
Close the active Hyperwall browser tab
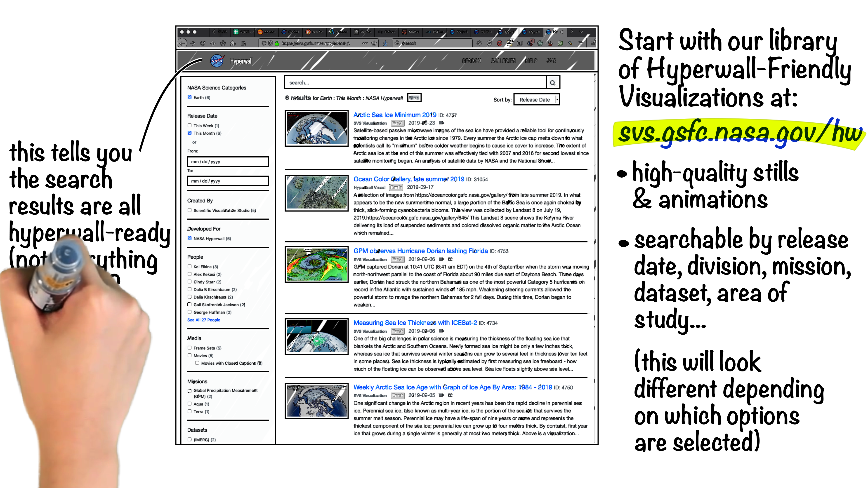pos(562,32)
